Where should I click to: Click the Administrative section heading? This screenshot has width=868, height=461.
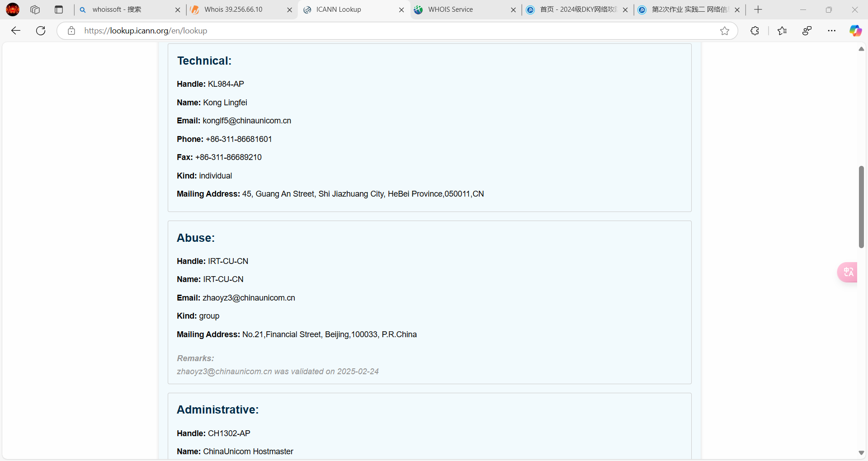coord(218,409)
